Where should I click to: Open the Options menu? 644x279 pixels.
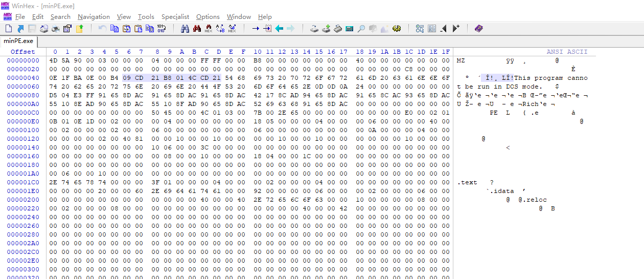pyautogui.click(x=208, y=17)
